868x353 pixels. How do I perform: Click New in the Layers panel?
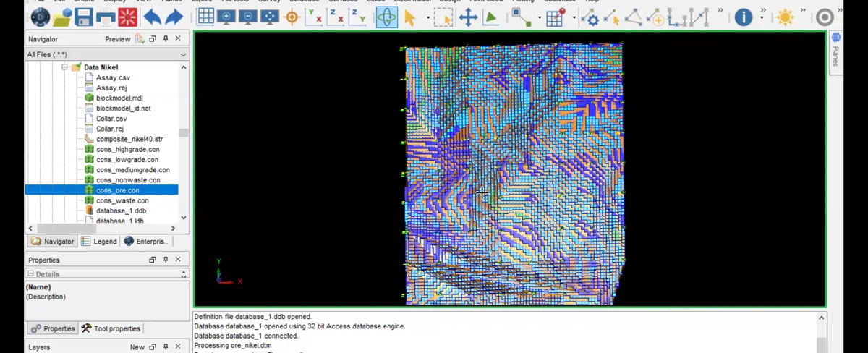tap(137, 347)
